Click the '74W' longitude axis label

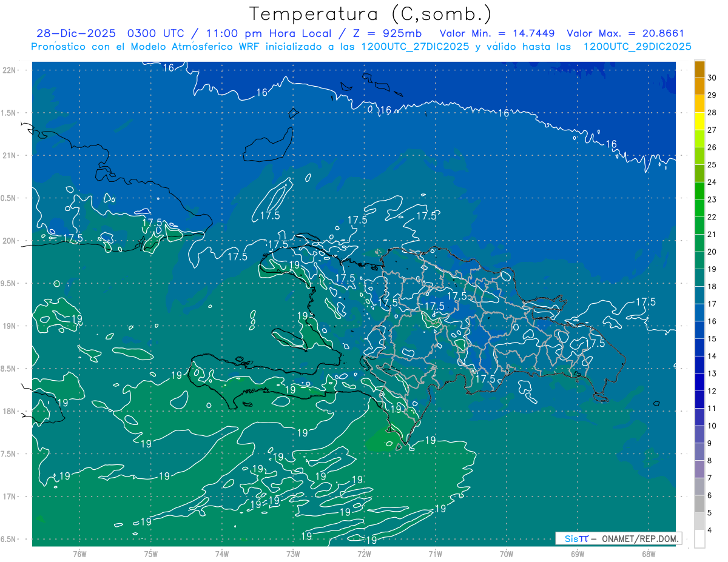click(222, 554)
